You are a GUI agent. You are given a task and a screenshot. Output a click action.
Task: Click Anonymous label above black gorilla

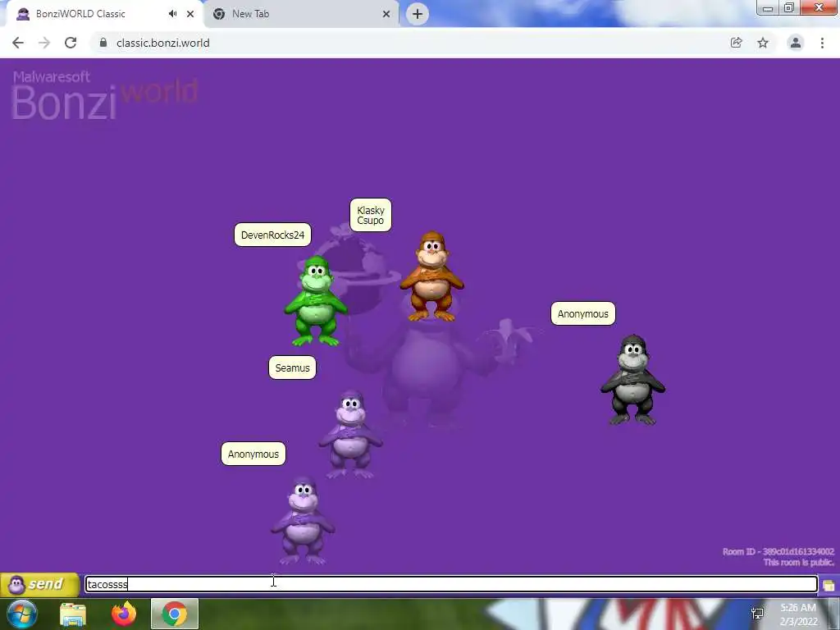583,313
